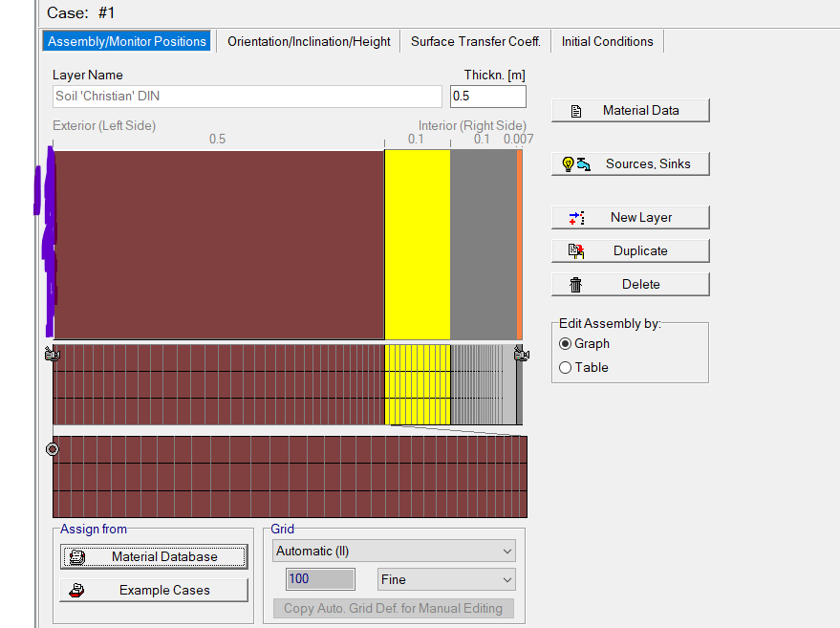Select the Graph radio button
Image resolution: width=840 pixels, height=628 pixels.
566,344
